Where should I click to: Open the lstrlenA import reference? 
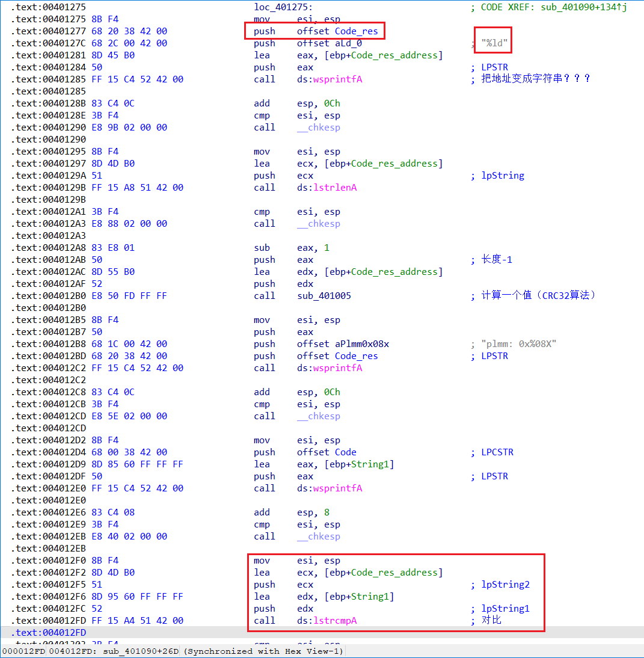[334, 188]
